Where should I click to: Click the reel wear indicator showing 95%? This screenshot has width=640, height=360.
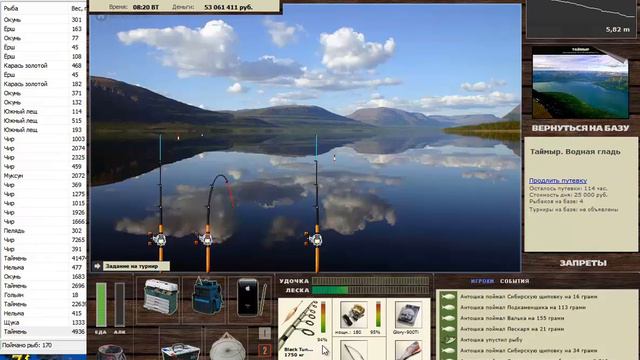[x=378, y=314]
